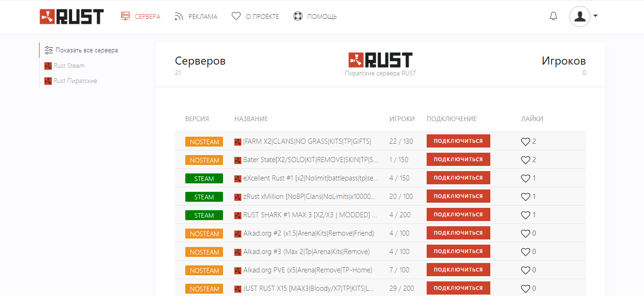Image resolution: width=644 pixels, height=296 pixels.
Task: Click player count 29 / 200
Action: [402, 288]
